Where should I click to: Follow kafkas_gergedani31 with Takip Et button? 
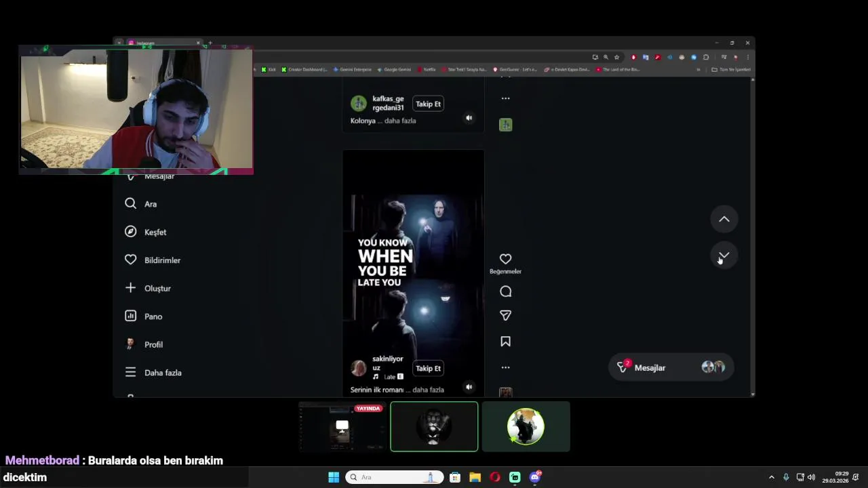point(428,104)
